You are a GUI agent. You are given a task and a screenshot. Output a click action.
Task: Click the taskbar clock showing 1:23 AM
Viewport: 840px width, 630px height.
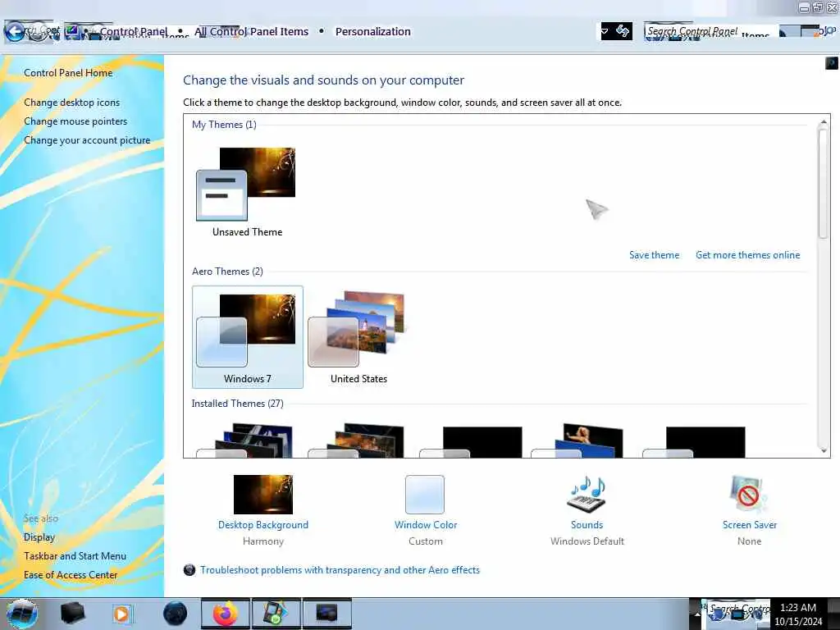[798, 614]
